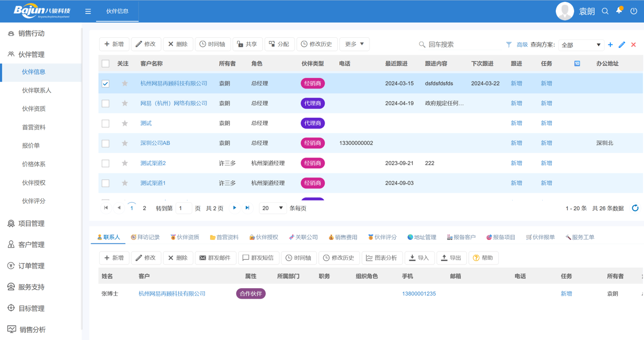Open the 网易（杭州）网络有限公司 partner link
Screen dimensions: 644x340
[174, 103]
